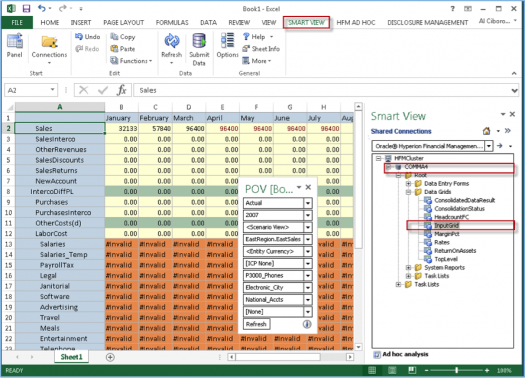Image resolution: width=525 pixels, height=378 pixels.
Task: Click the Smart View Undo button
Action: (88, 36)
